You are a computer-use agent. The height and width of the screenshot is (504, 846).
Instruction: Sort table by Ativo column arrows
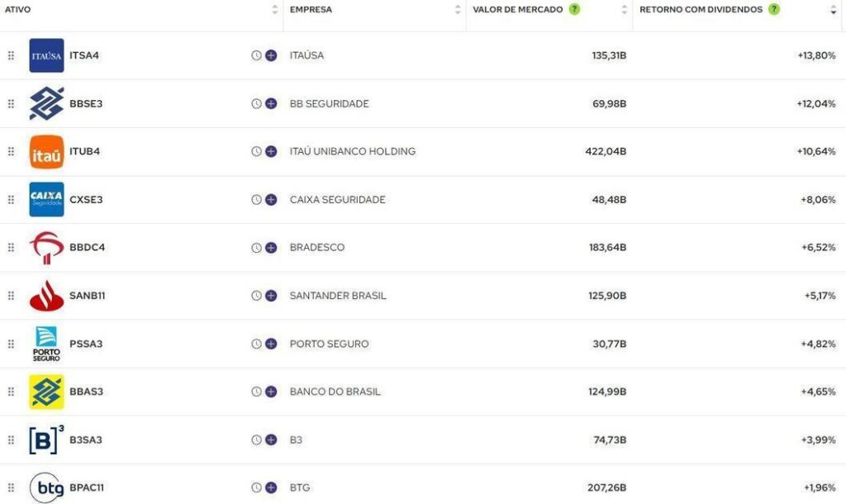click(275, 10)
